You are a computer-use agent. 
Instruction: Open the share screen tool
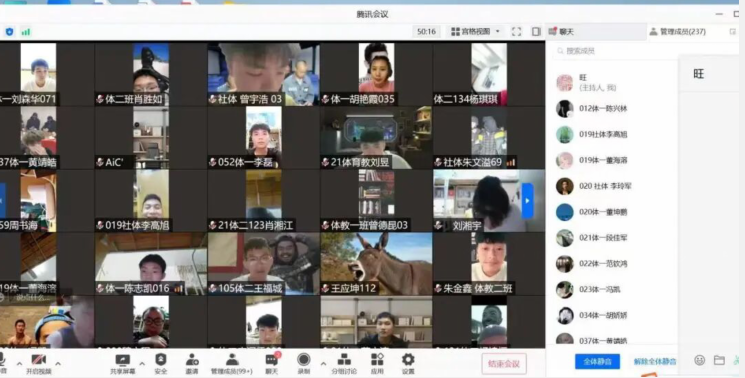point(123,364)
